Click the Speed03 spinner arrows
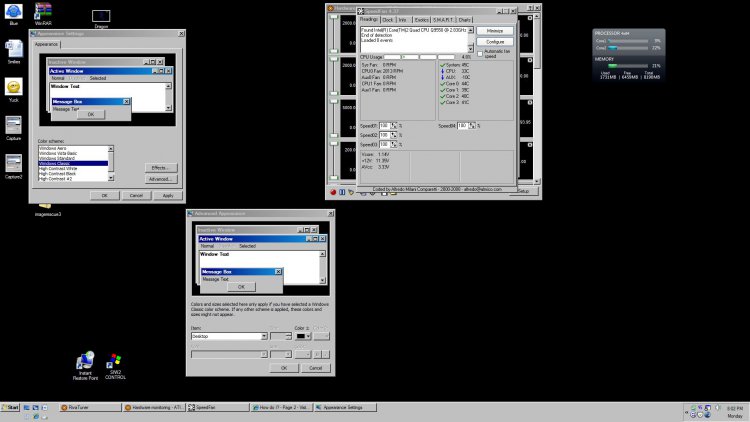This screenshot has height=422, width=750. [394, 144]
